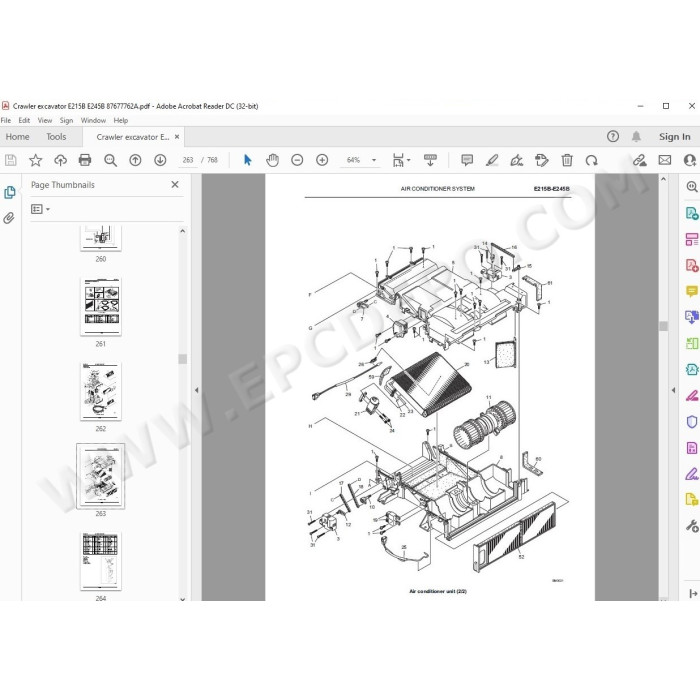
Task: Add a sticky note comment
Action: tap(467, 160)
